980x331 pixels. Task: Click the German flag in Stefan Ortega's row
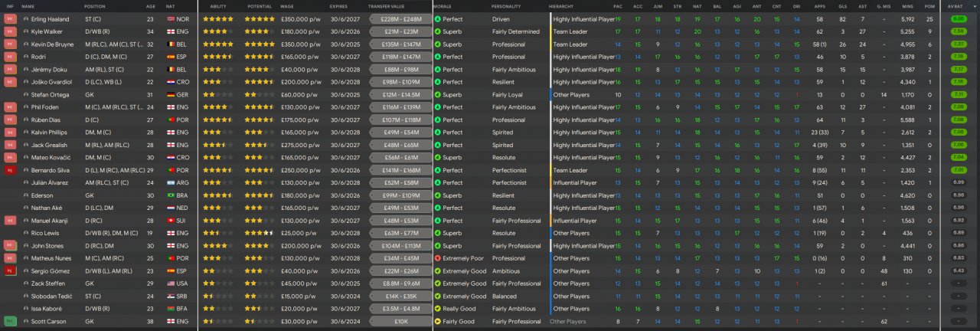click(x=171, y=94)
